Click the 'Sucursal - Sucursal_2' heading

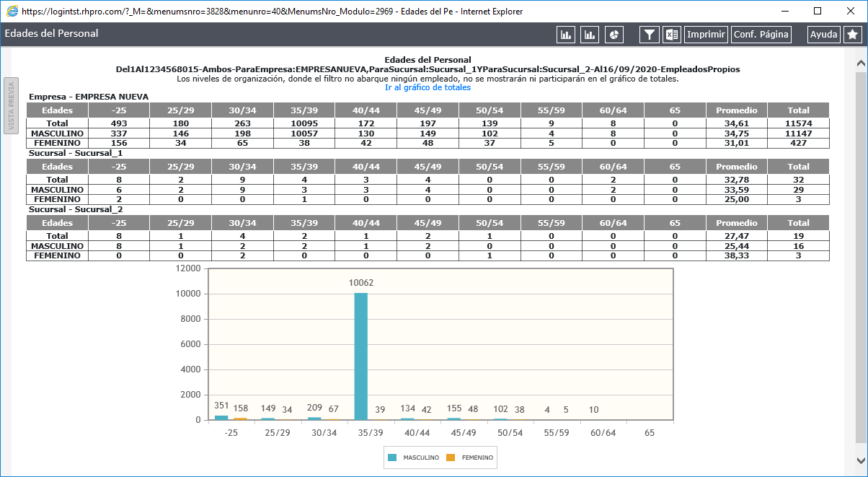76,209
